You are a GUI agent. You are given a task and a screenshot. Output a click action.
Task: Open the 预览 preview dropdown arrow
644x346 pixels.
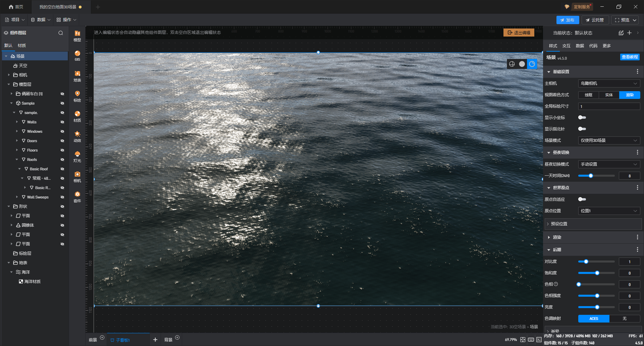[635, 20]
